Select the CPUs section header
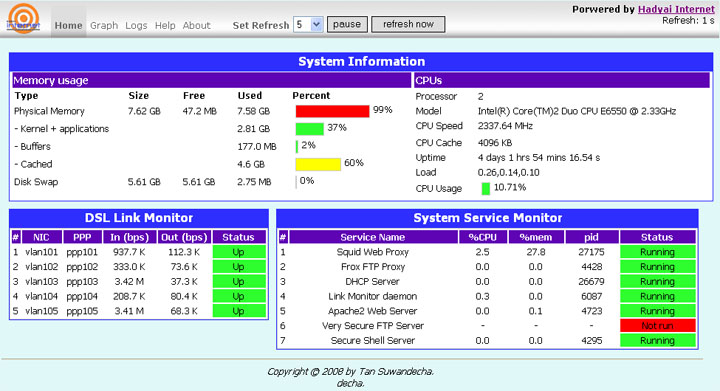 562,80
